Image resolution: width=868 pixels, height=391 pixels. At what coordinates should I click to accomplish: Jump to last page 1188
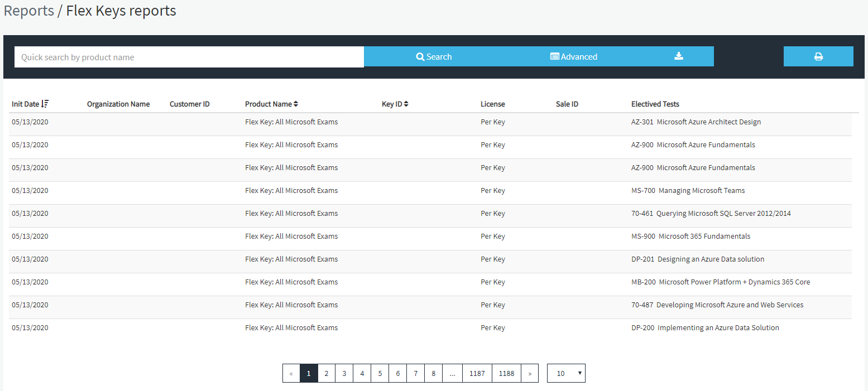pos(507,373)
